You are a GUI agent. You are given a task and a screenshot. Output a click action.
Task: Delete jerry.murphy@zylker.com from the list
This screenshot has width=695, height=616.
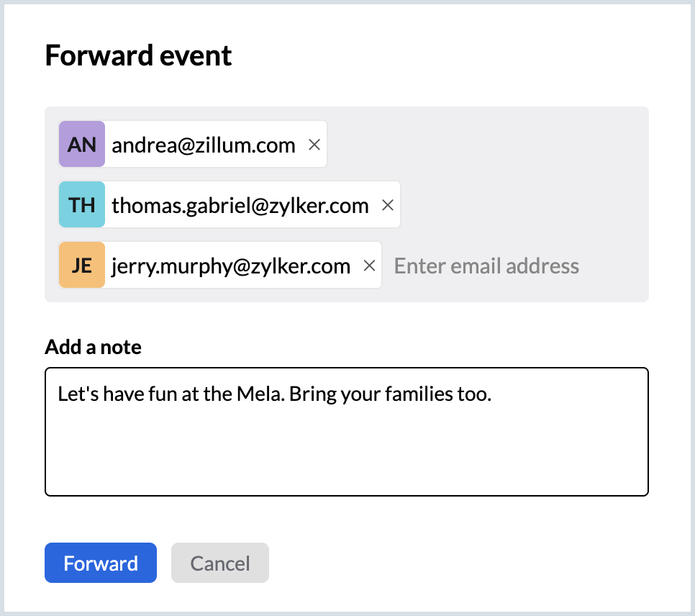(369, 266)
